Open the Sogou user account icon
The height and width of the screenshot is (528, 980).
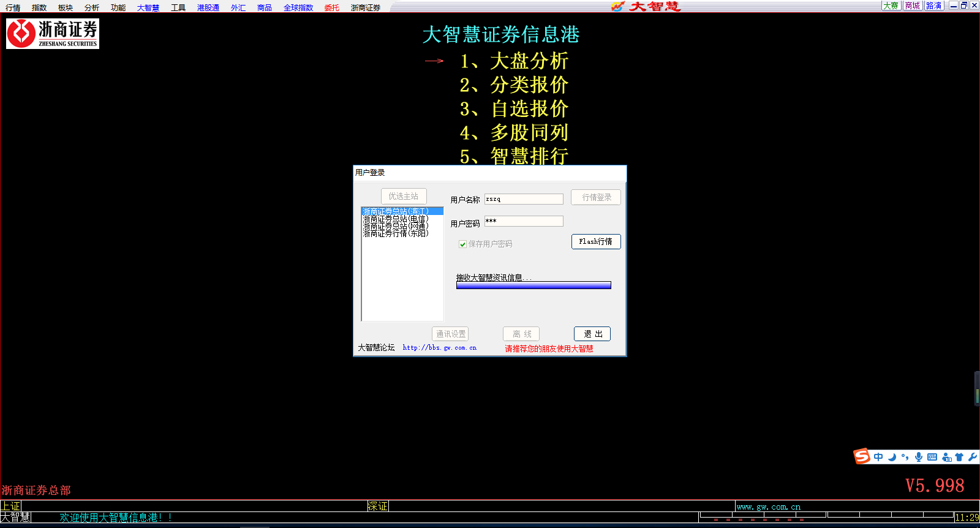946,457
